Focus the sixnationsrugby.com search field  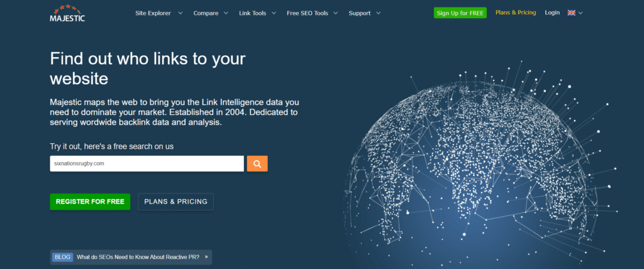coord(147,163)
